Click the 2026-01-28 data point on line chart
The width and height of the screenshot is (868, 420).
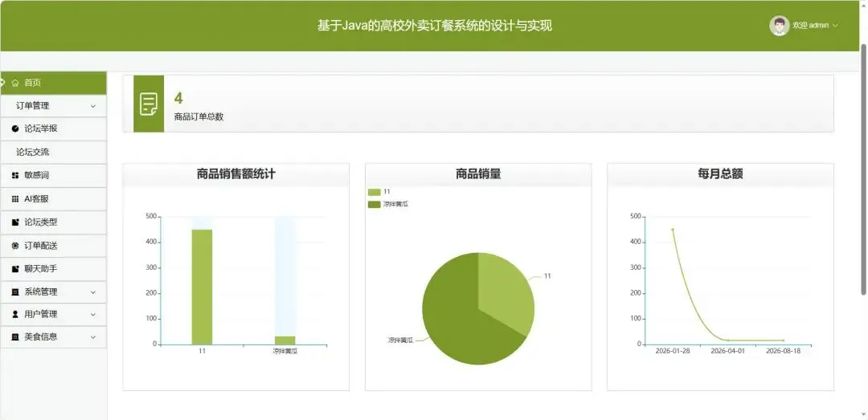click(673, 229)
